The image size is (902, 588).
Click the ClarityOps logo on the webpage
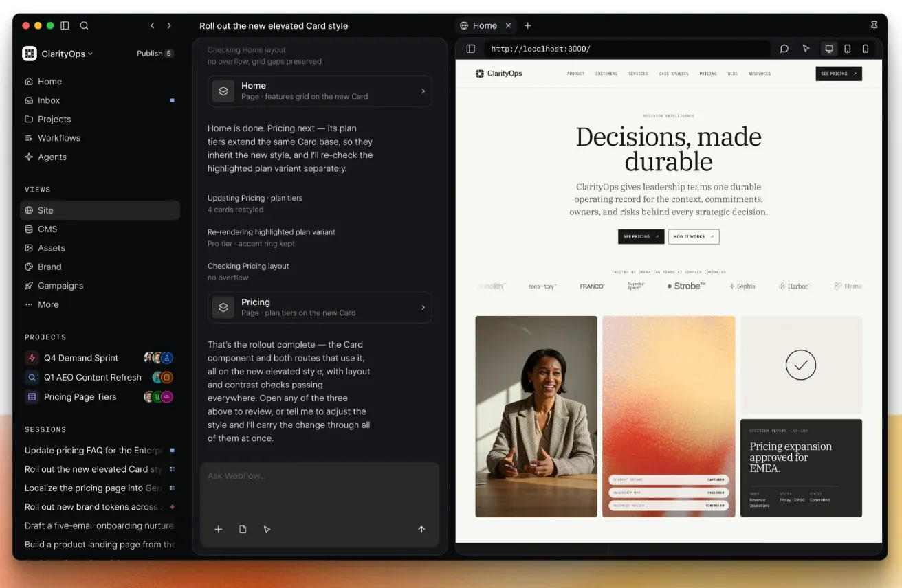[x=499, y=73]
